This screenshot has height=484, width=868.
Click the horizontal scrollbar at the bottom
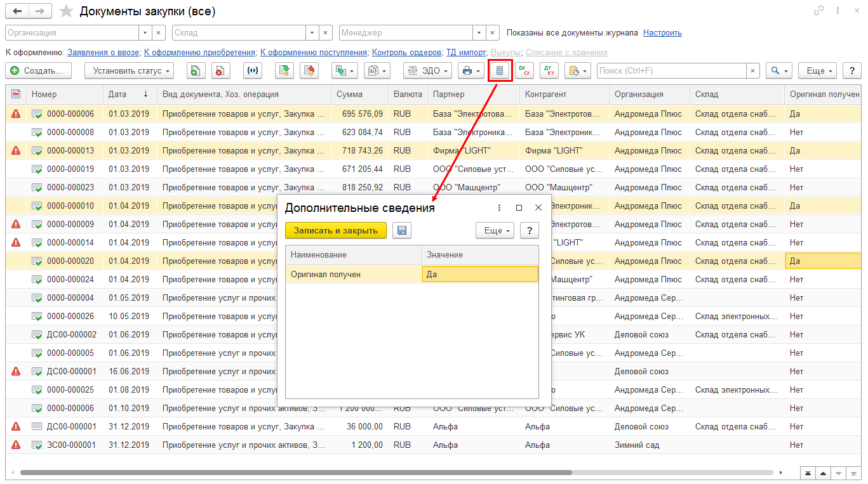[295, 473]
